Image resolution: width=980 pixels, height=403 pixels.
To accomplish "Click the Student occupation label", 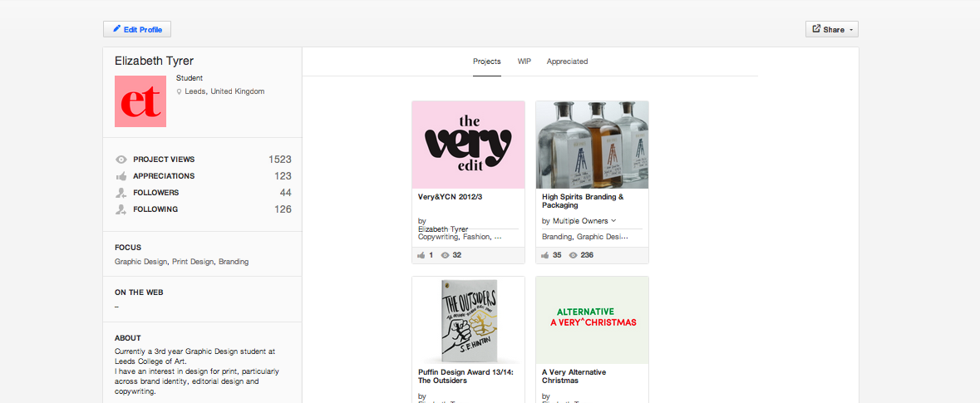I will click(190, 78).
